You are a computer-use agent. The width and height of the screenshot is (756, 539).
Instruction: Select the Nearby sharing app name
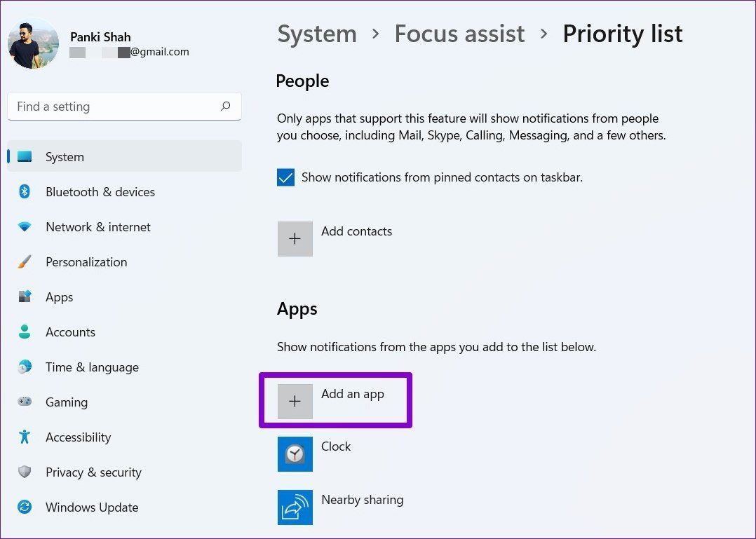pyautogui.click(x=362, y=500)
